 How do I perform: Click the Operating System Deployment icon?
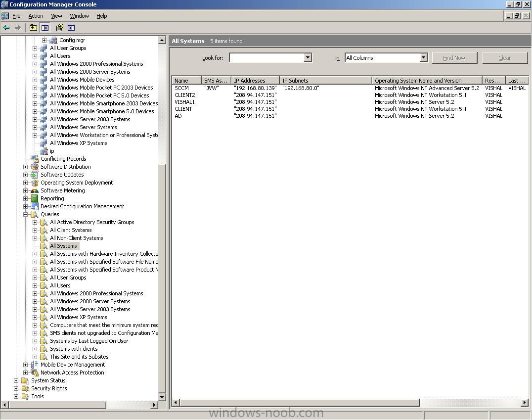click(35, 183)
